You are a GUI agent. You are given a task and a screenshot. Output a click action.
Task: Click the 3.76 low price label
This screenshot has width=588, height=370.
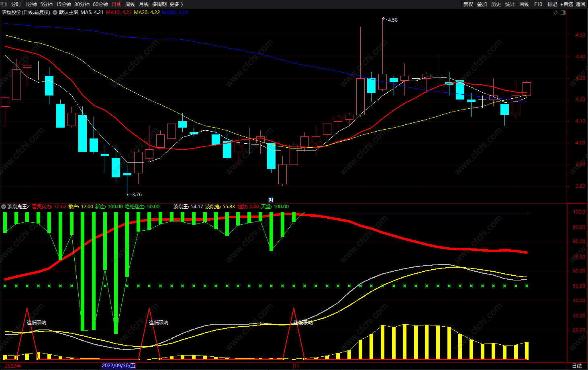[x=137, y=195]
